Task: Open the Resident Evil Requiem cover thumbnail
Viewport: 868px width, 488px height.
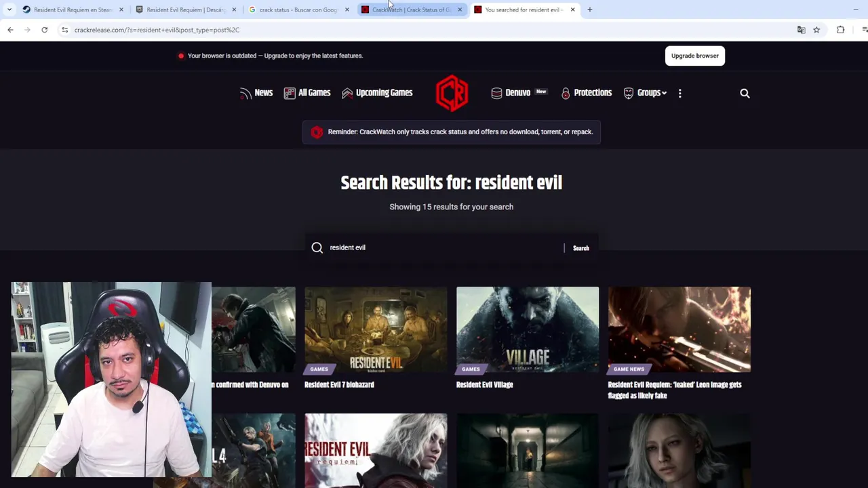Action: 376,450
